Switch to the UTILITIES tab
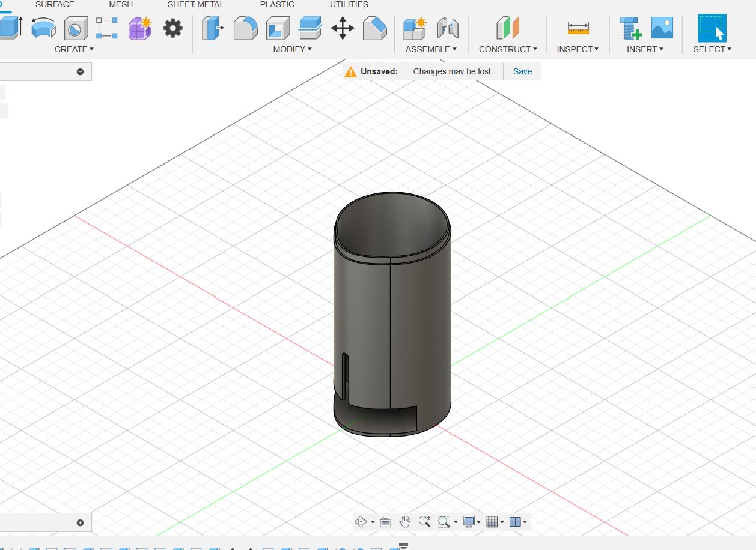The image size is (756, 550). [349, 4]
